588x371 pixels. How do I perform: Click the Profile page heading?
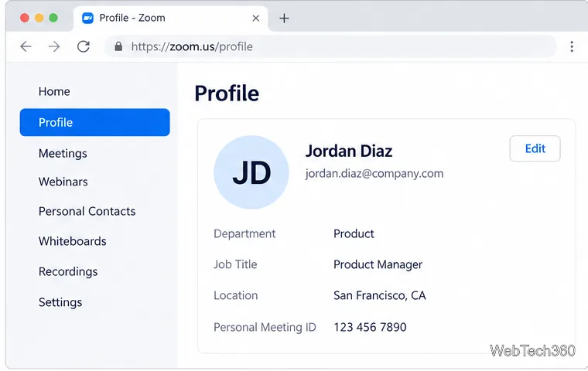(227, 94)
